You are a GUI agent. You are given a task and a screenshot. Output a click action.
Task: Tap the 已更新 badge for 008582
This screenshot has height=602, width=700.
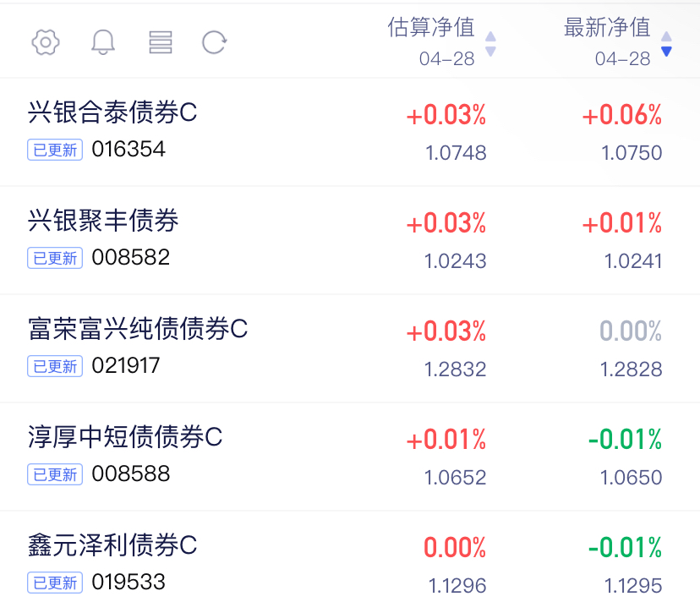click(55, 258)
